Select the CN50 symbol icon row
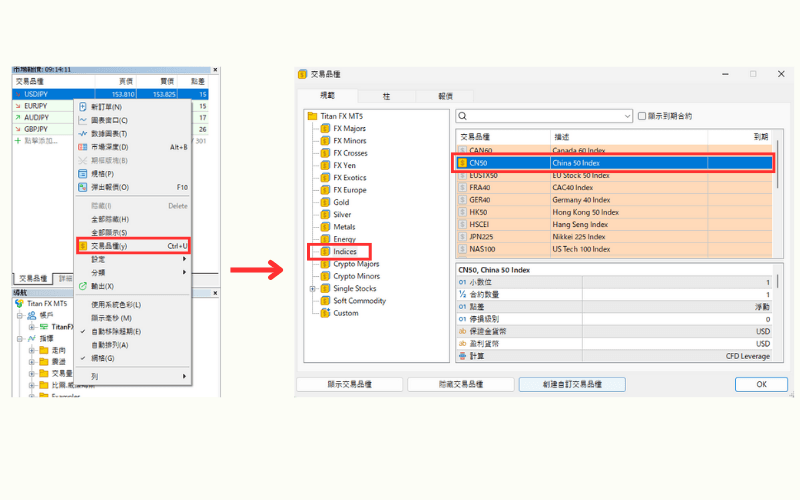 point(463,161)
